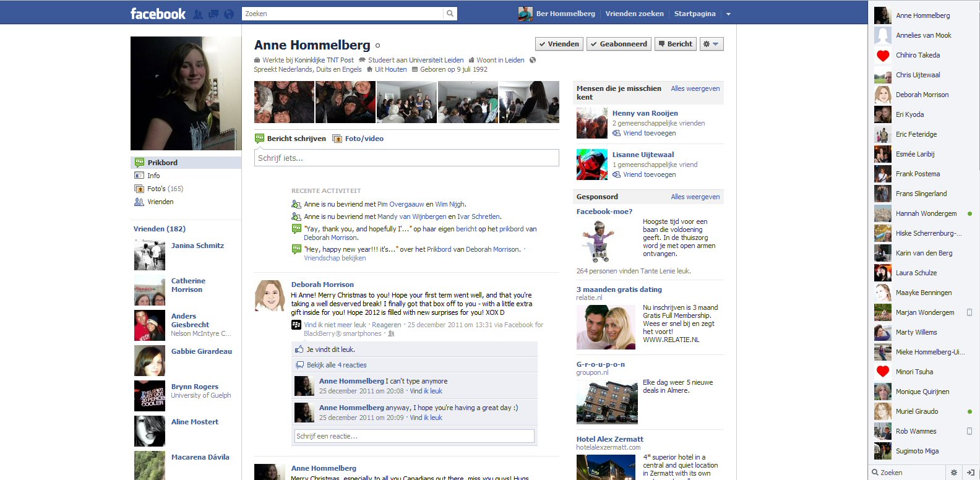The width and height of the screenshot is (980, 480).
Task: Click privacy globe icon near Woont in Leiden
Action: click(x=533, y=60)
